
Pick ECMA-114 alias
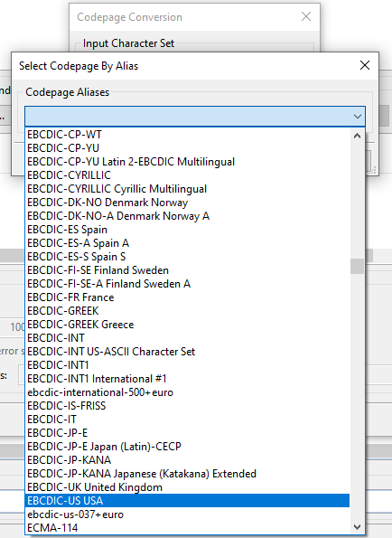tap(188, 528)
